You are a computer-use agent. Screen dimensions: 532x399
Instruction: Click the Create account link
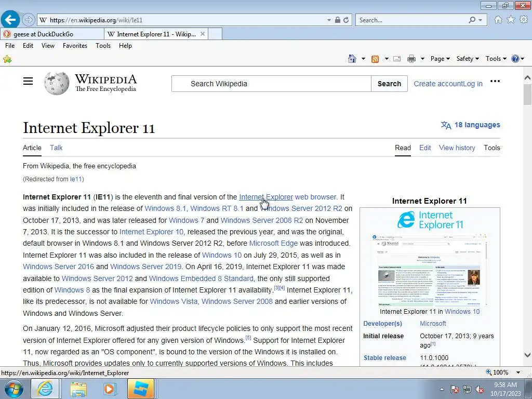(438, 84)
